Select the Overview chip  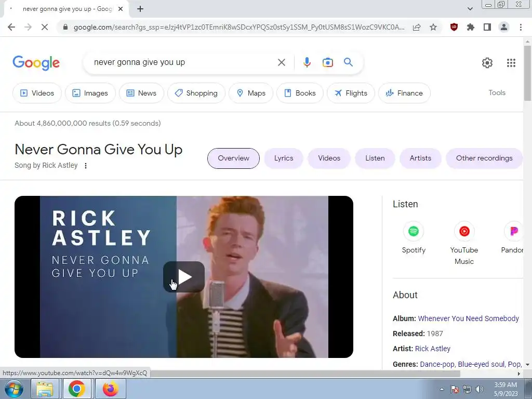(233, 158)
